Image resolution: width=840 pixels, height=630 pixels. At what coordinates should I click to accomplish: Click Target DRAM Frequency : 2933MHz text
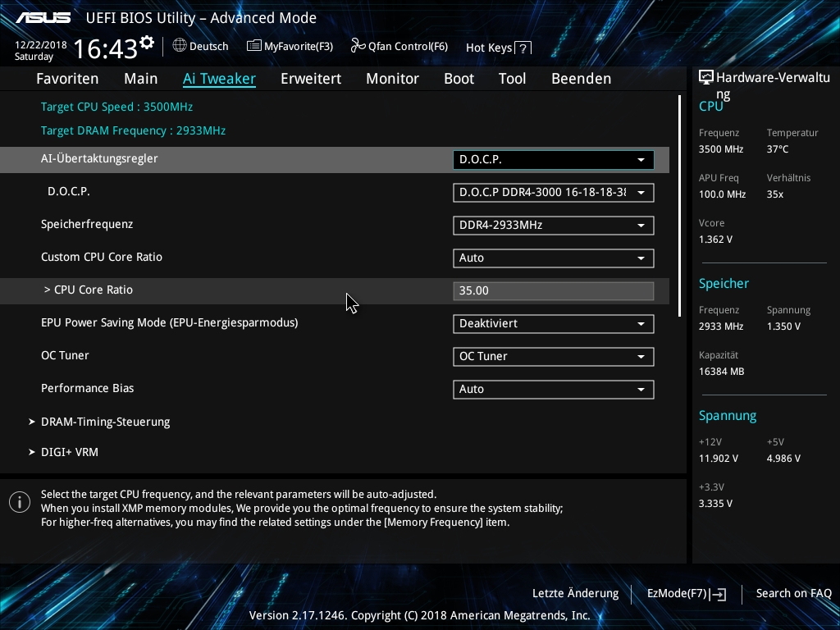pos(134,130)
